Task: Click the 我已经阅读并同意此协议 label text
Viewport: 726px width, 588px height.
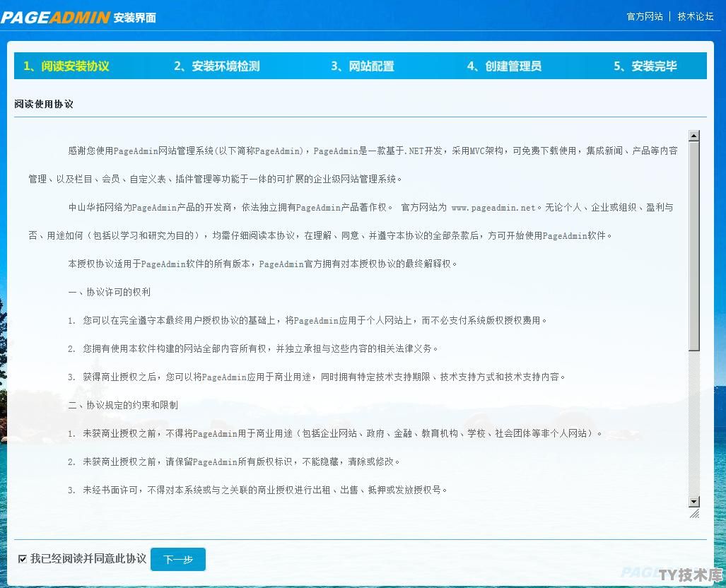Action: [x=88, y=559]
